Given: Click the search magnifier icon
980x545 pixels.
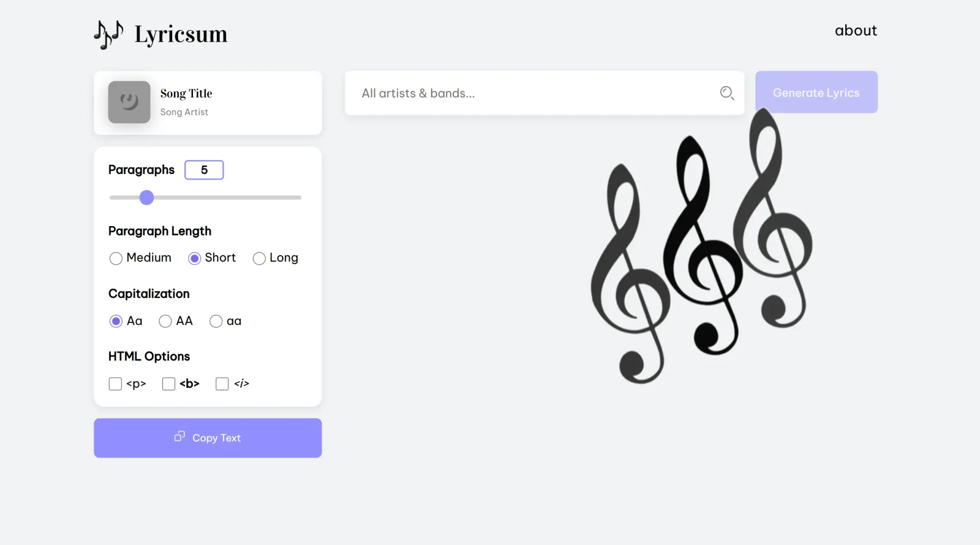Looking at the screenshot, I should [x=726, y=93].
